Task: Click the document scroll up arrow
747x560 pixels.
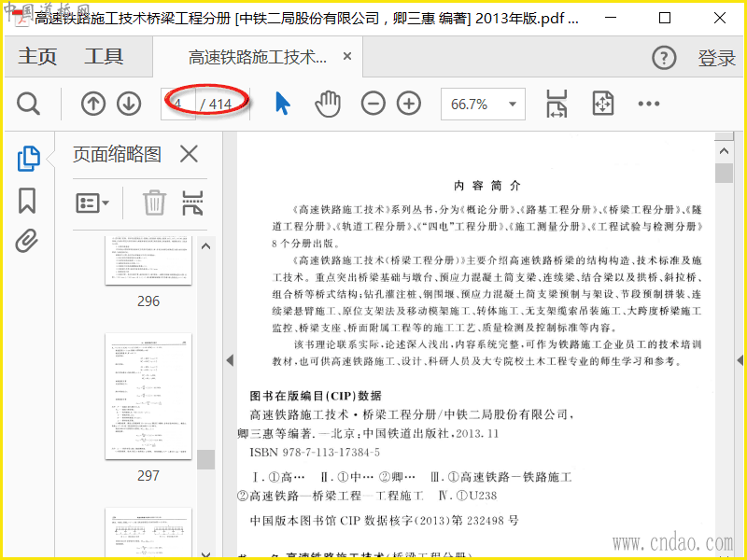Action: tap(725, 151)
